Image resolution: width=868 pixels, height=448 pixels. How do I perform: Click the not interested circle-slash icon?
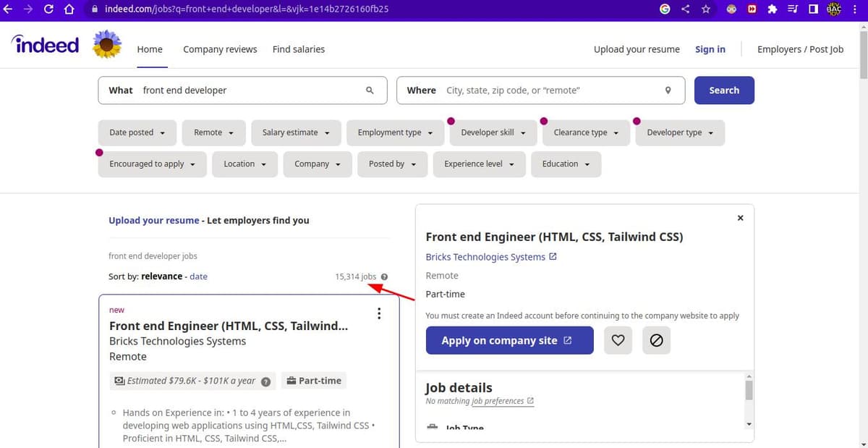tap(656, 340)
